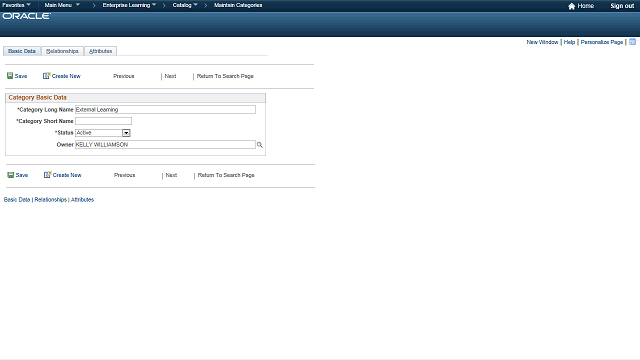Click footer Basic Data link
The image size is (640, 360).
coord(17,200)
